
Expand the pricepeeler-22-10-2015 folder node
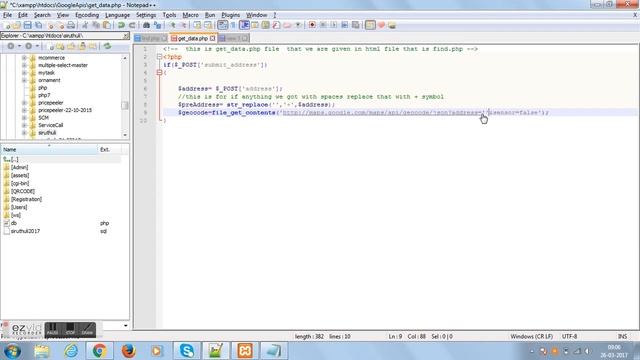tap(24, 110)
